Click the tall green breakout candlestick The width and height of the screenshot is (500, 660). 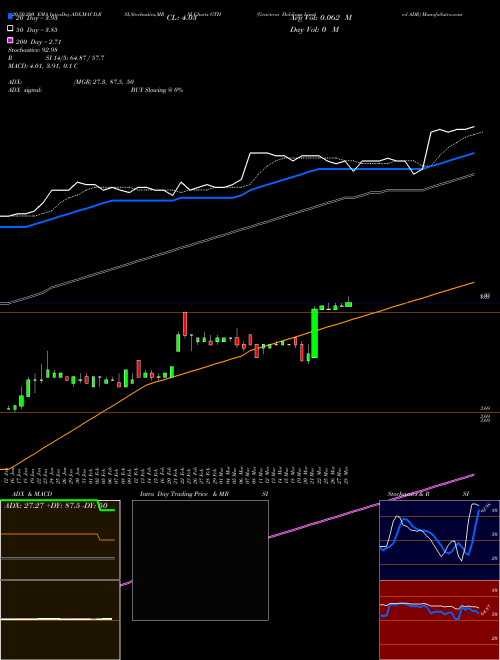coord(314,333)
